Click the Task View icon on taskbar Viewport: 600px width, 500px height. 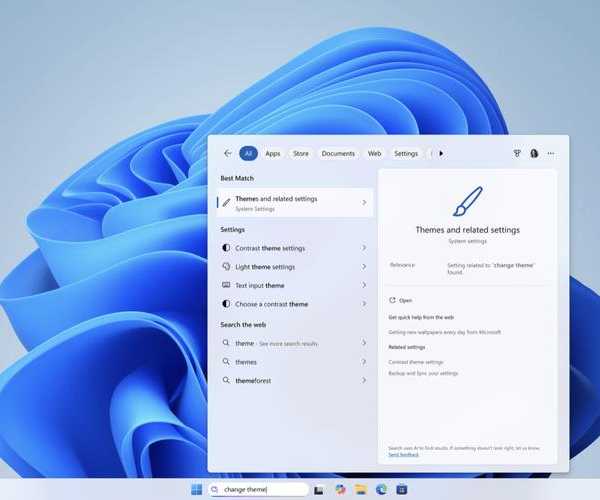pyautogui.click(x=319, y=489)
